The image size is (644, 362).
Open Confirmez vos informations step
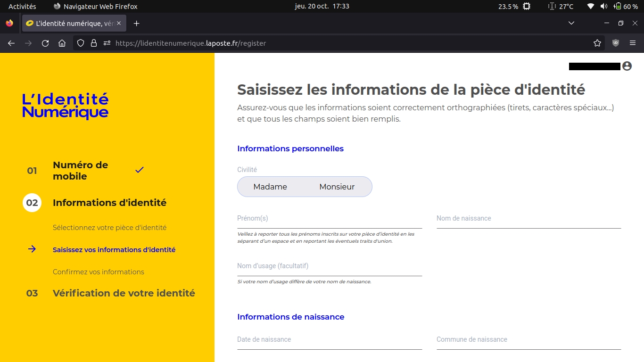point(99,272)
